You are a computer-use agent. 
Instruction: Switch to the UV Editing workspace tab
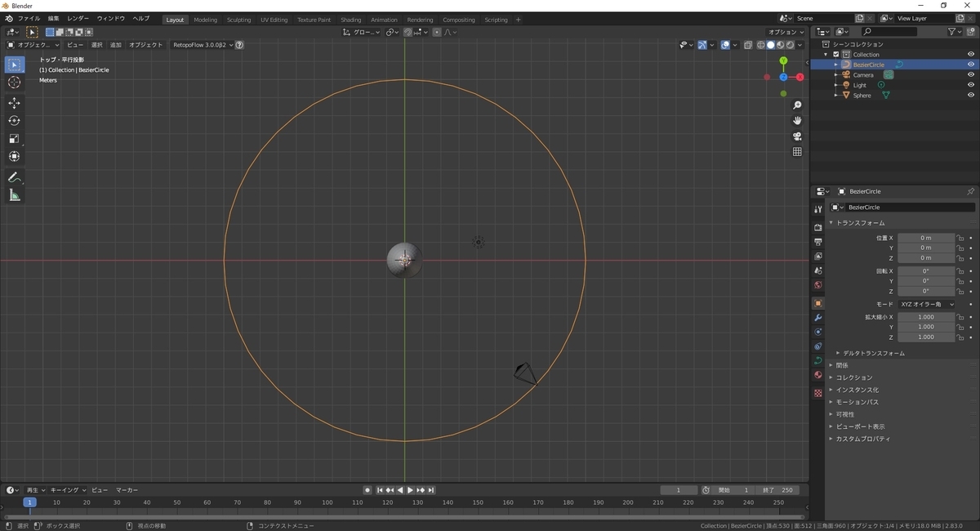click(x=274, y=20)
